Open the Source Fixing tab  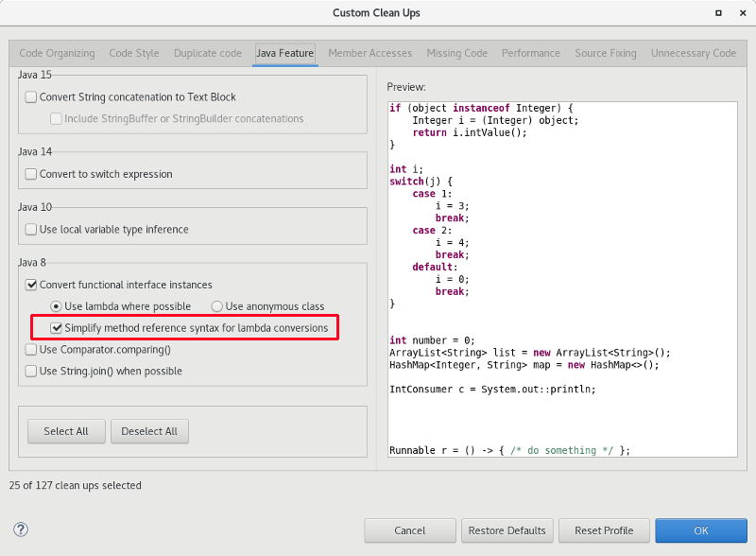(606, 53)
